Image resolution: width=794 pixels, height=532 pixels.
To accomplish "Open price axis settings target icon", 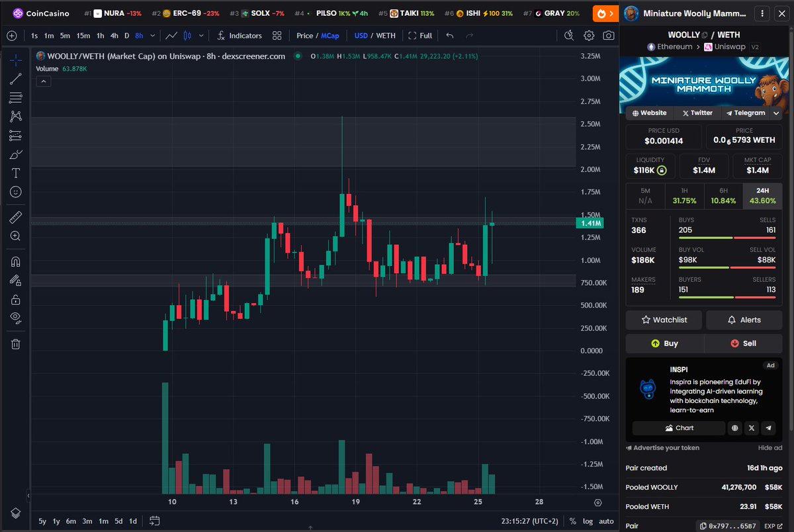I will pyautogui.click(x=598, y=503).
